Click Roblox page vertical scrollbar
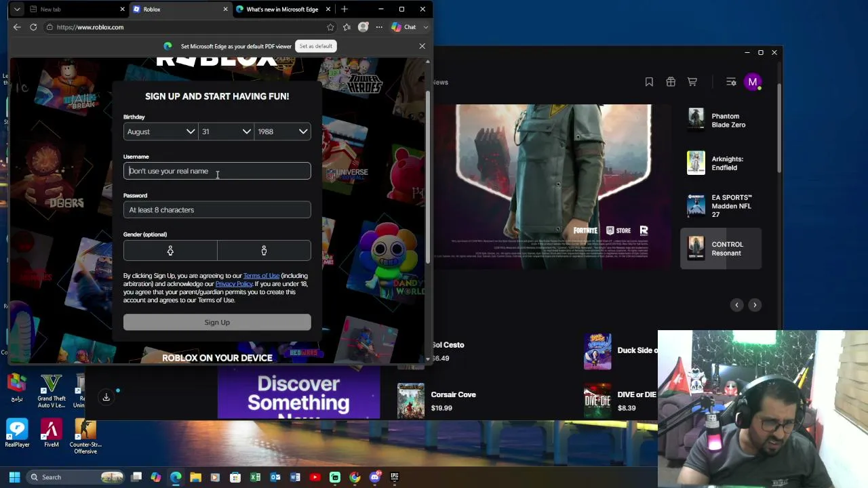The height and width of the screenshot is (488, 868). pos(427,176)
